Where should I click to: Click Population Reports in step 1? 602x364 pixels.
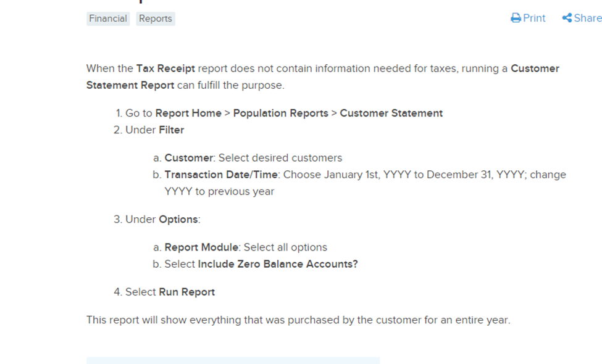pyautogui.click(x=281, y=113)
